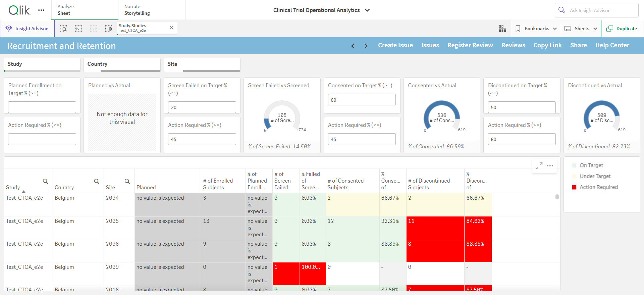
Task: Click the Action Required red legend swatch
Action: click(574, 187)
